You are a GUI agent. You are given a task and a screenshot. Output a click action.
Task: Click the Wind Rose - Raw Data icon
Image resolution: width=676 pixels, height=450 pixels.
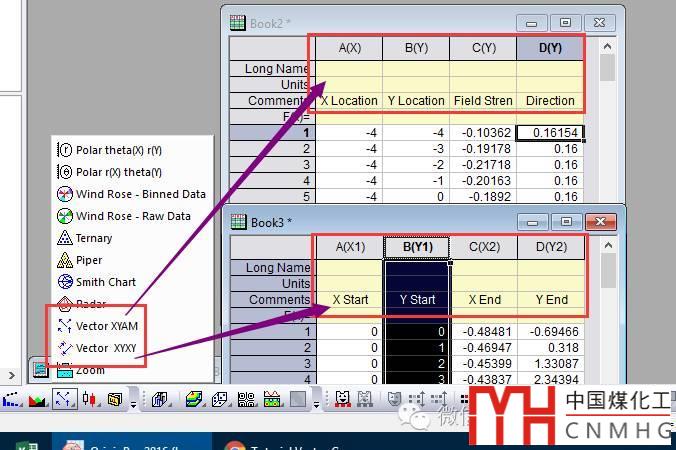click(65, 216)
